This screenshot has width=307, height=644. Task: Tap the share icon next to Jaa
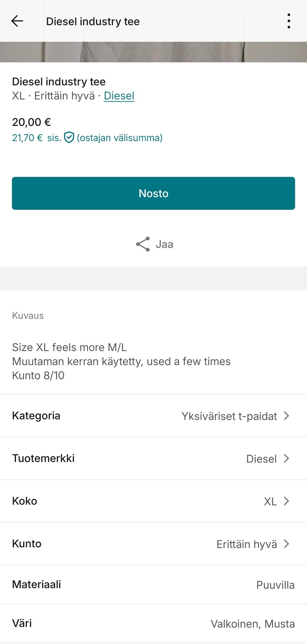(143, 244)
